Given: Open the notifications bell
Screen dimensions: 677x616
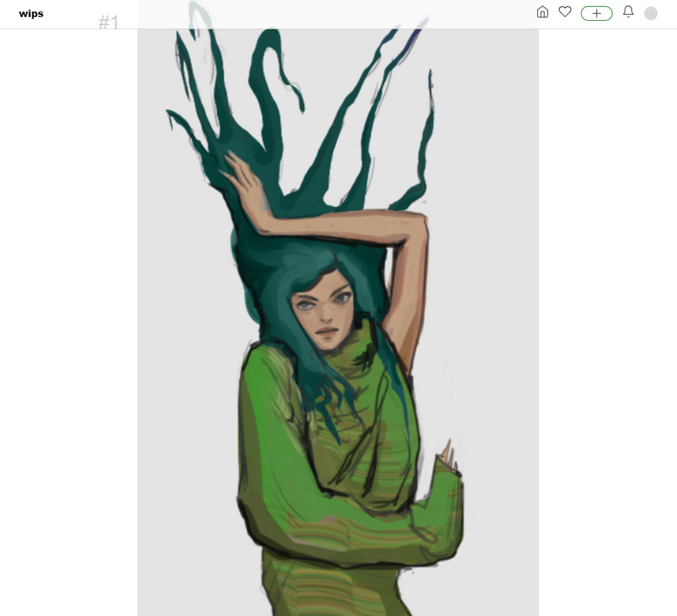Looking at the screenshot, I should tap(628, 12).
